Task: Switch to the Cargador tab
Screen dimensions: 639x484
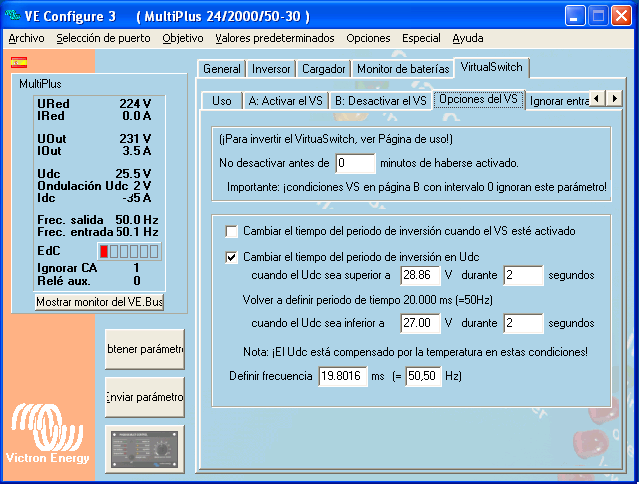Action: click(324, 68)
